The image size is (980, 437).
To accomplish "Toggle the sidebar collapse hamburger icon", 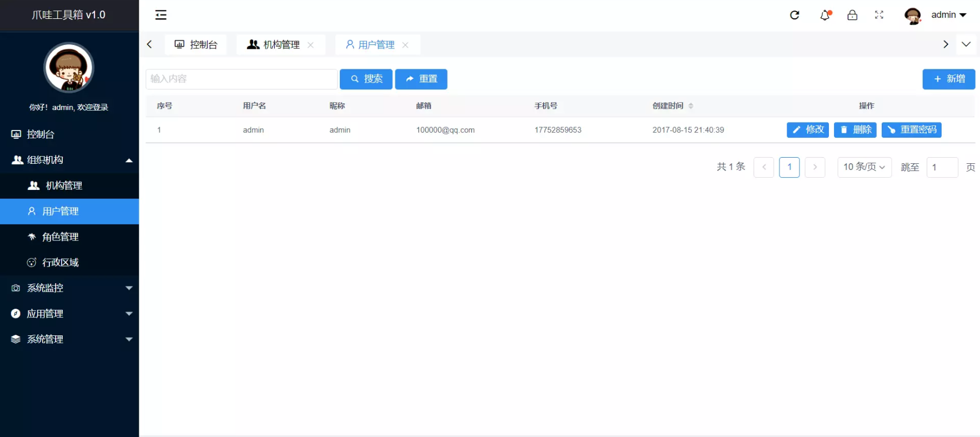I will point(161,15).
